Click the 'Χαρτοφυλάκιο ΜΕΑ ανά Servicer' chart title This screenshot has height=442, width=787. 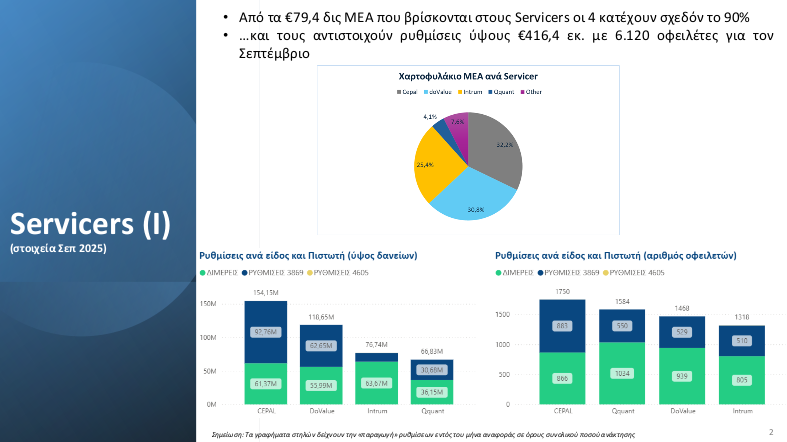[461, 75]
